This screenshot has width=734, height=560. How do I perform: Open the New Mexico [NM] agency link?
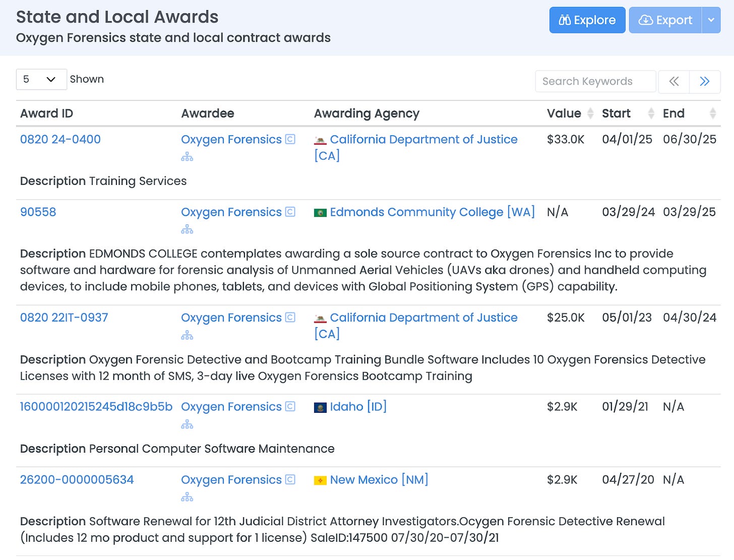(x=379, y=479)
